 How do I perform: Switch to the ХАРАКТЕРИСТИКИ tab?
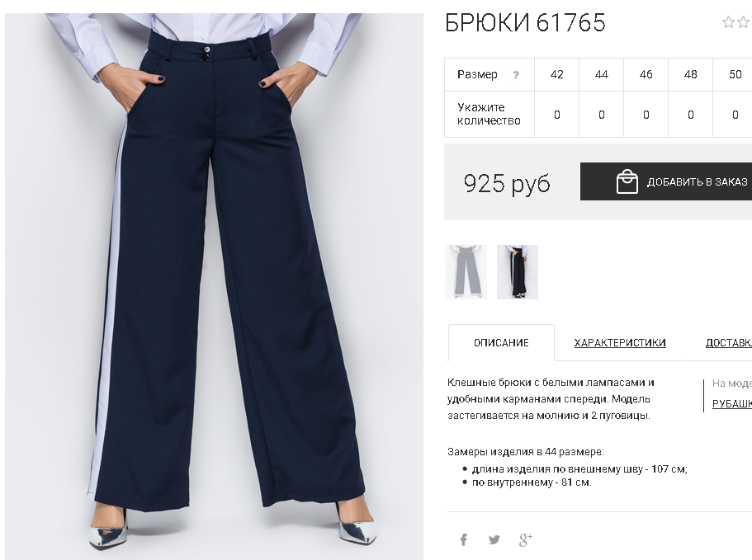point(620,343)
